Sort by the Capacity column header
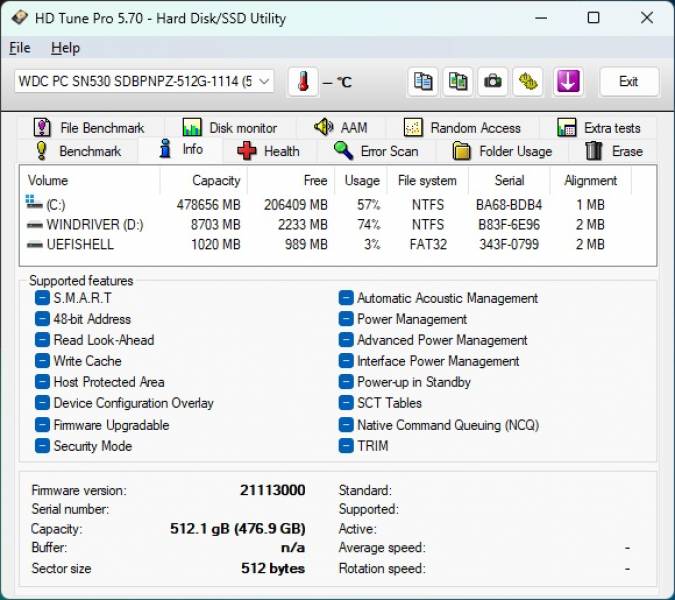675x600 pixels. click(x=204, y=180)
